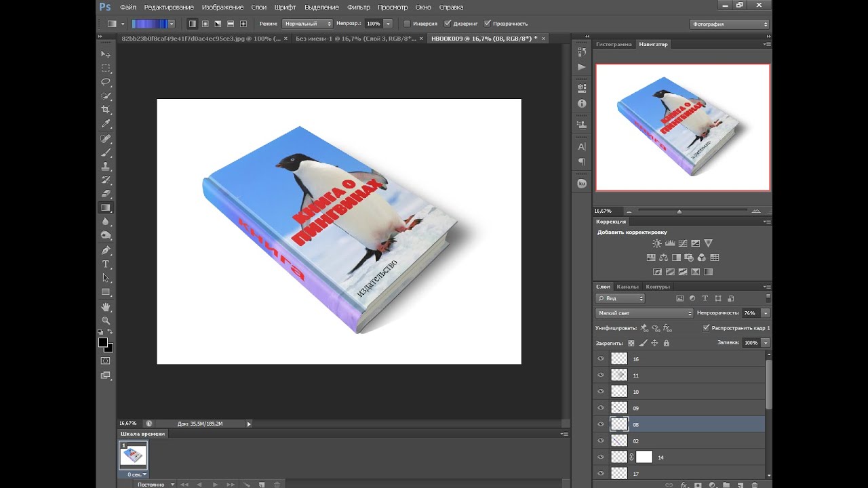Add a Brightness/Contrast adjustment
868x488 pixels.
656,243
